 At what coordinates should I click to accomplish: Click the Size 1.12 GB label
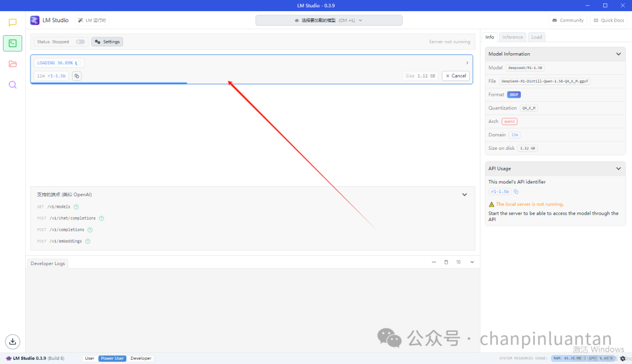pos(420,75)
